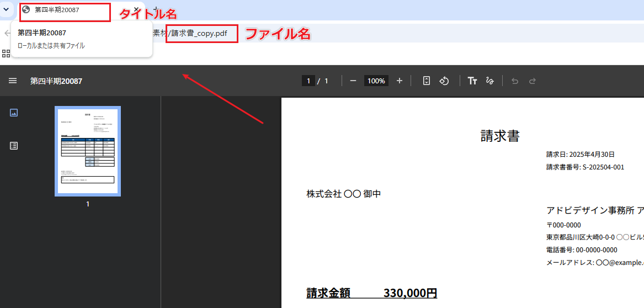Click the 請求書番号: S-202504-001 text
The height and width of the screenshot is (308, 644).
click(586, 167)
